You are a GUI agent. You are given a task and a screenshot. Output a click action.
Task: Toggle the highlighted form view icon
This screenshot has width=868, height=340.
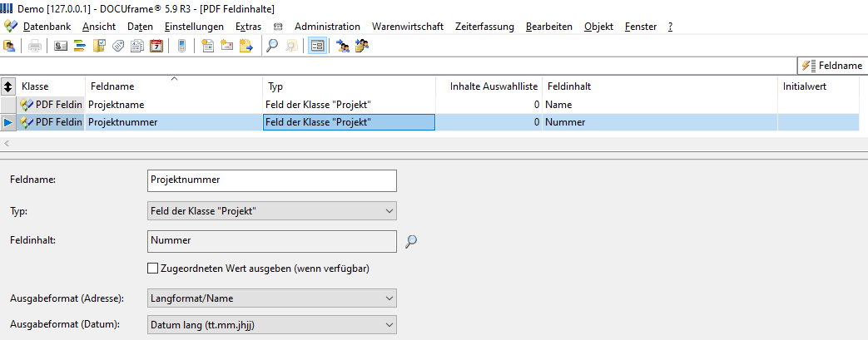coord(317,46)
